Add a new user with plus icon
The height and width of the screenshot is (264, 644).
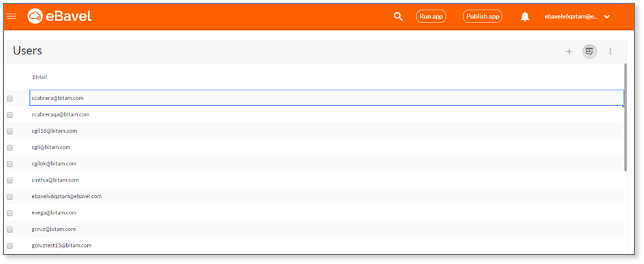coord(569,52)
